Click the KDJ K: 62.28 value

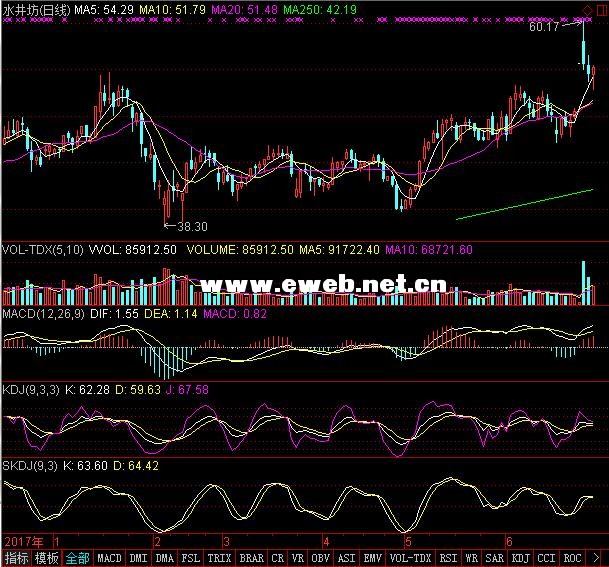click(87, 390)
